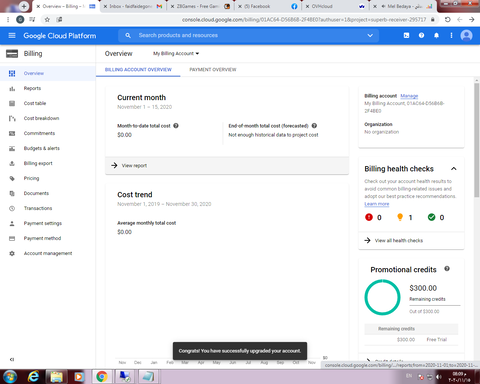The image size is (480, 384).
Task: Click the green passed health check icon
Action: click(x=431, y=217)
